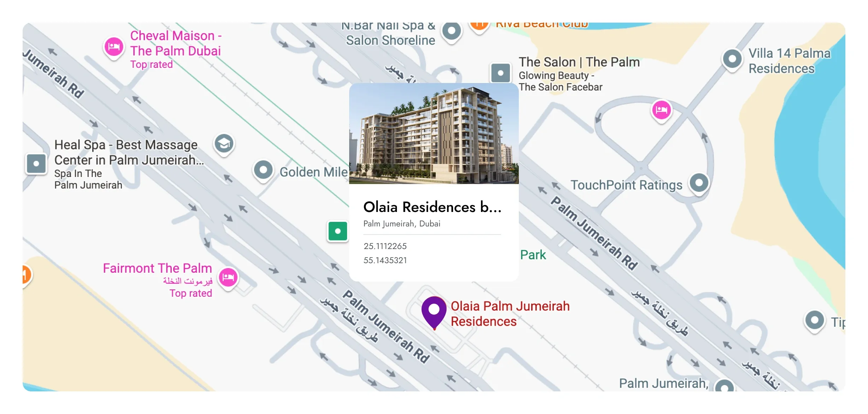This screenshot has width=868, height=414.
Task: Click the Park label on map
Action: tap(533, 255)
